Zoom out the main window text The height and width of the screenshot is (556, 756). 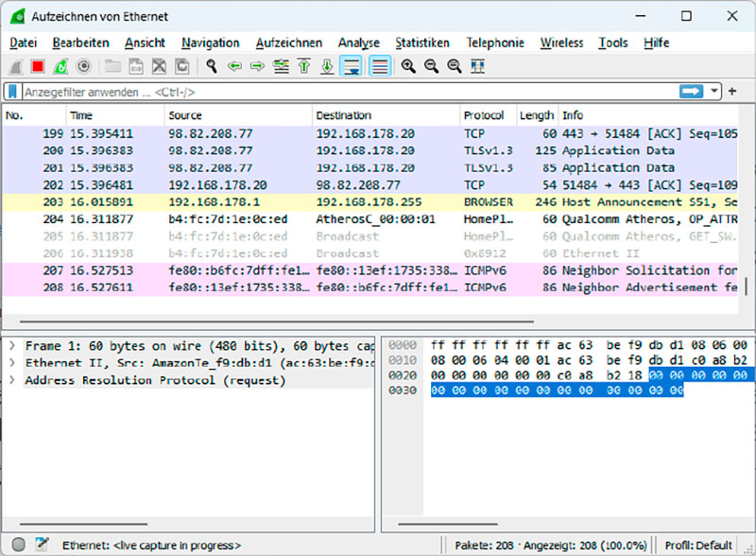[432, 66]
